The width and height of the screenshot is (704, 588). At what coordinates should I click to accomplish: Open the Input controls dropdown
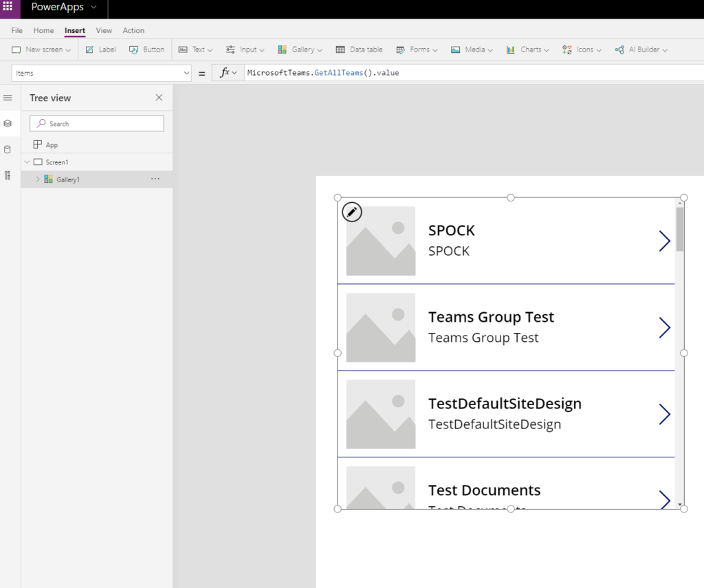pos(245,50)
